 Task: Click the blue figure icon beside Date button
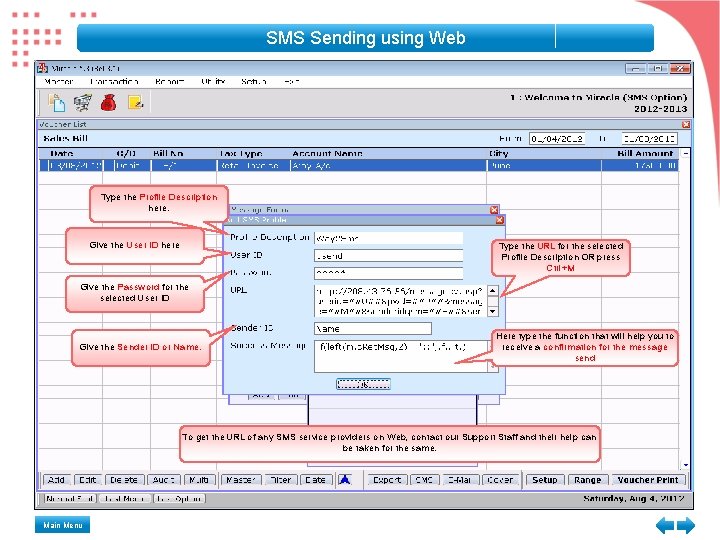point(345,480)
